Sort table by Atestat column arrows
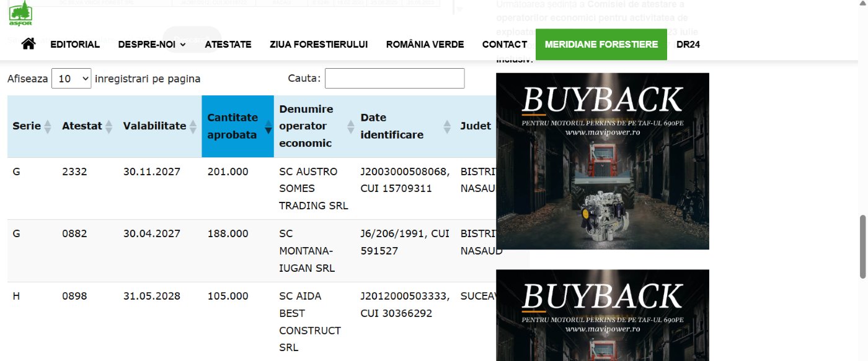 click(109, 126)
